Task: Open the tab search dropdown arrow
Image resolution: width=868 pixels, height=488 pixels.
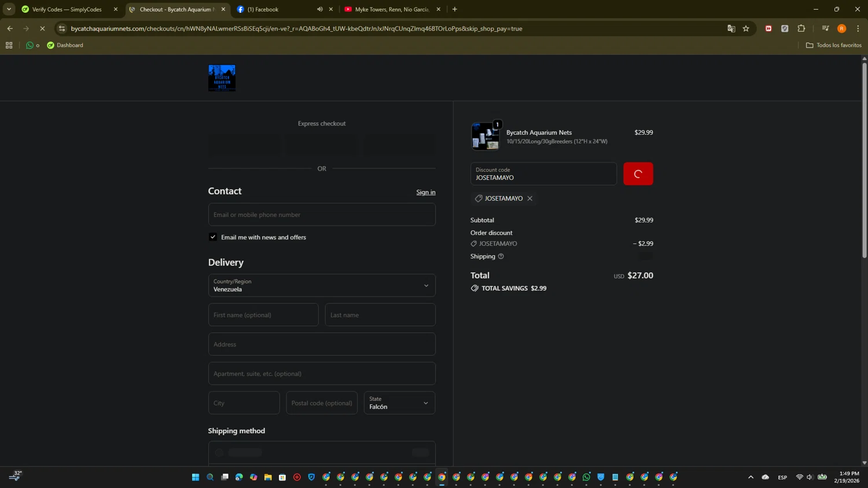Action: 9,9
